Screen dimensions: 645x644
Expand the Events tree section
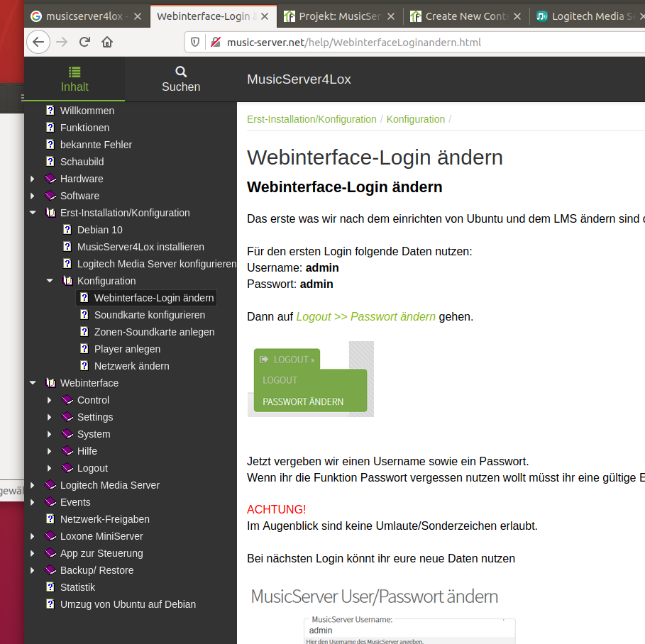point(33,502)
